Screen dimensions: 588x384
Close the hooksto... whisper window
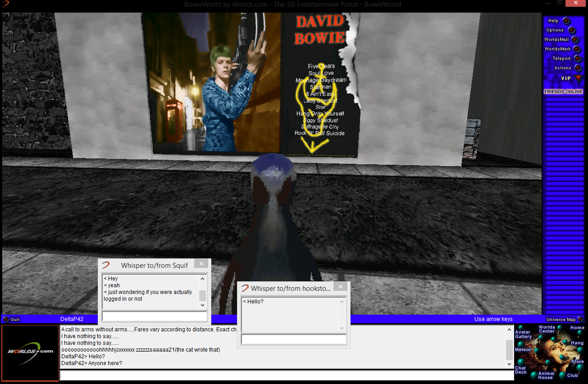coord(340,287)
